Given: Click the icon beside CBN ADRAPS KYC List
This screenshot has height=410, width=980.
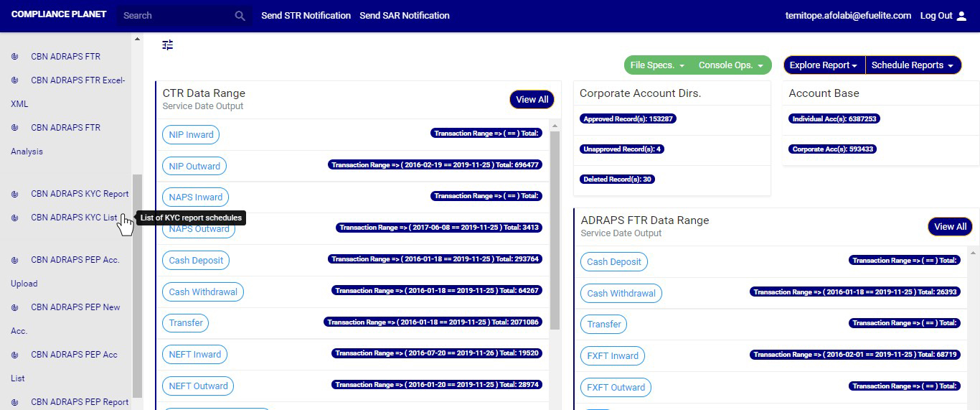Looking at the screenshot, I should 15,218.
